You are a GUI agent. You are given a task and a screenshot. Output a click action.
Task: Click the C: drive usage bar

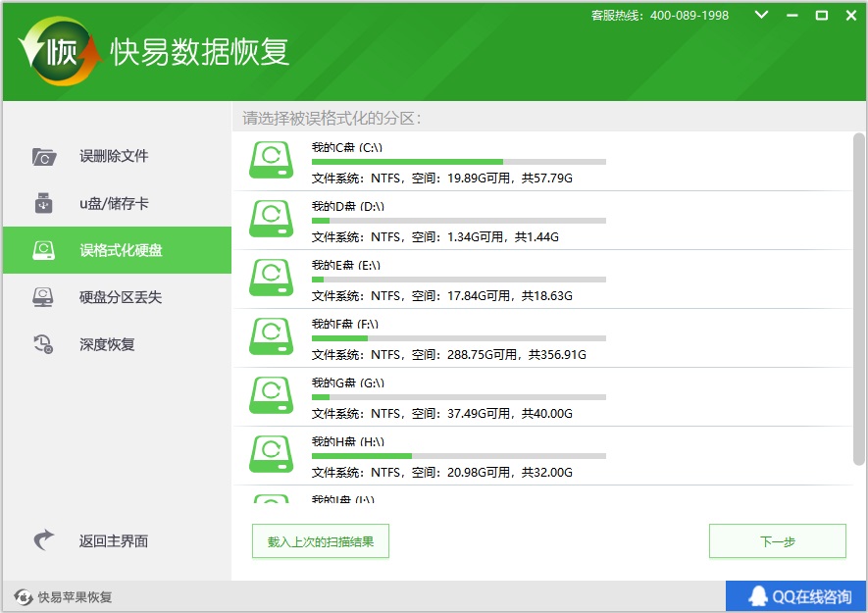[459, 162]
